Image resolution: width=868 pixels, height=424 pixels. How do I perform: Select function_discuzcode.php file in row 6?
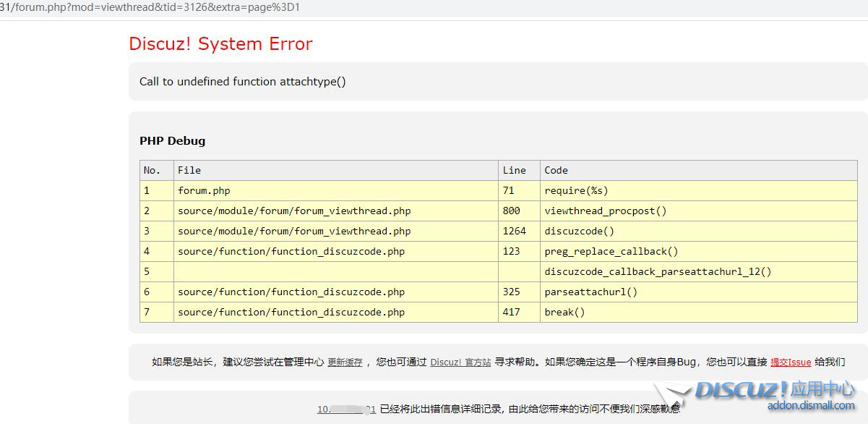click(336, 292)
